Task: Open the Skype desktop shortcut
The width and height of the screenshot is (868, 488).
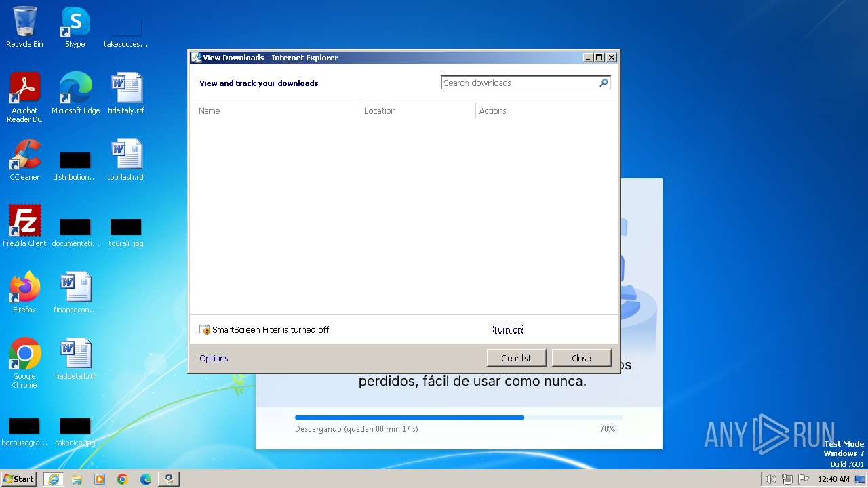Action: [75, 27]
